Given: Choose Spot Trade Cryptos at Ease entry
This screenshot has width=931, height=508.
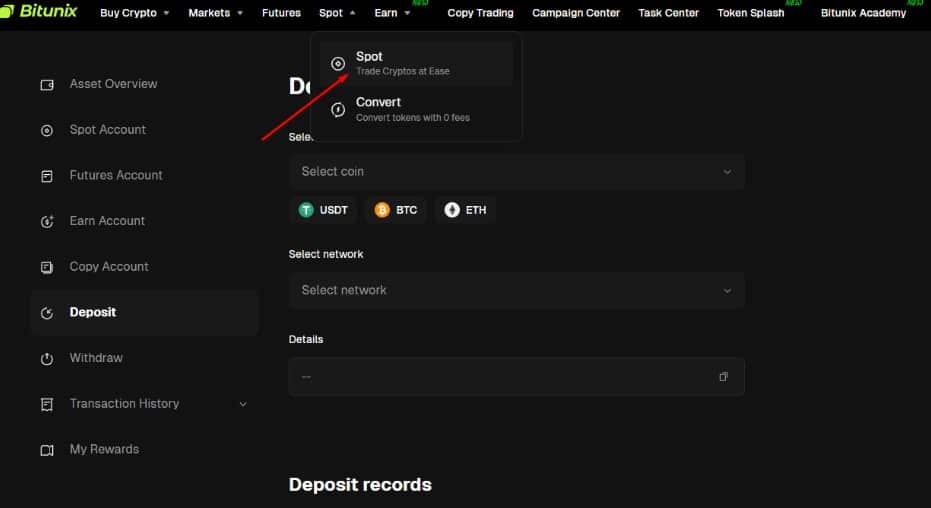Looking at the screenshot, I should pos(416,64).
